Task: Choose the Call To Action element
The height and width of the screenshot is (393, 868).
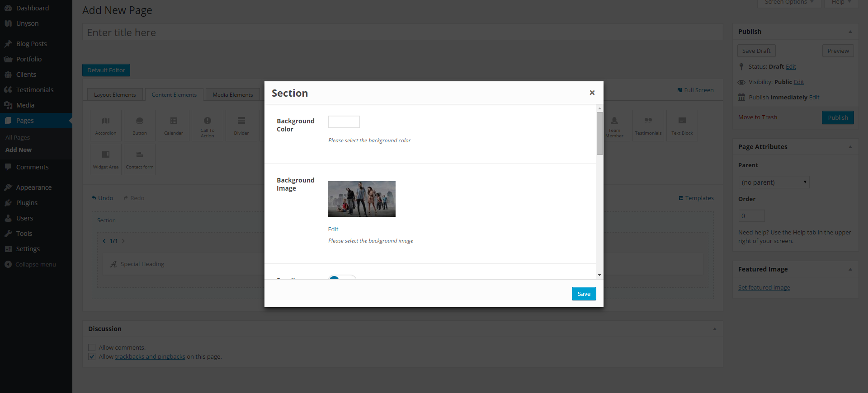Action: click(208, 125)
